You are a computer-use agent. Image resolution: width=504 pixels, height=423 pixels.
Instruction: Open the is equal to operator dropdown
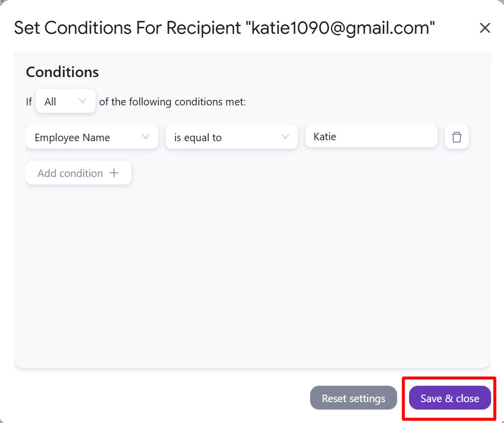232,137
